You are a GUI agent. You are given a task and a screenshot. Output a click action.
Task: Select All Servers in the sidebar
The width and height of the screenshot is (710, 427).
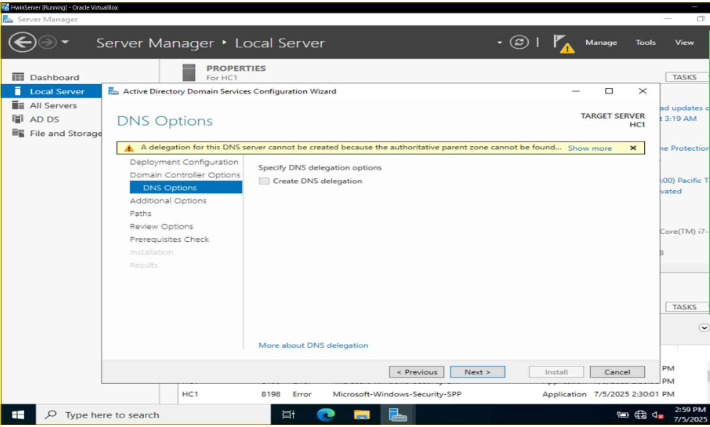53,106
